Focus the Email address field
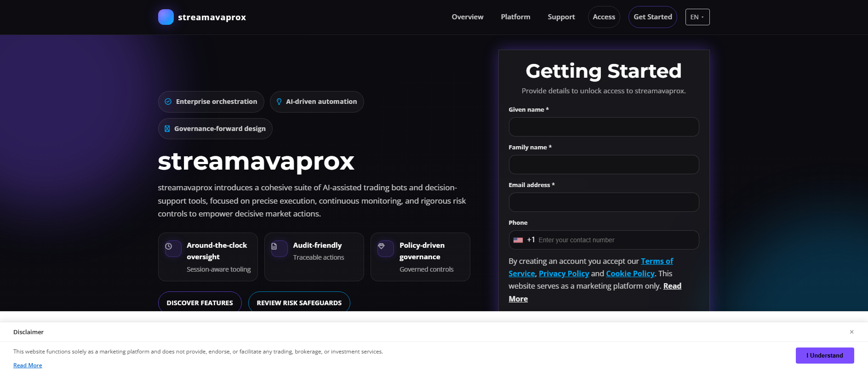The width and height of the screenshot is (868, 376). tap(604, 202)
